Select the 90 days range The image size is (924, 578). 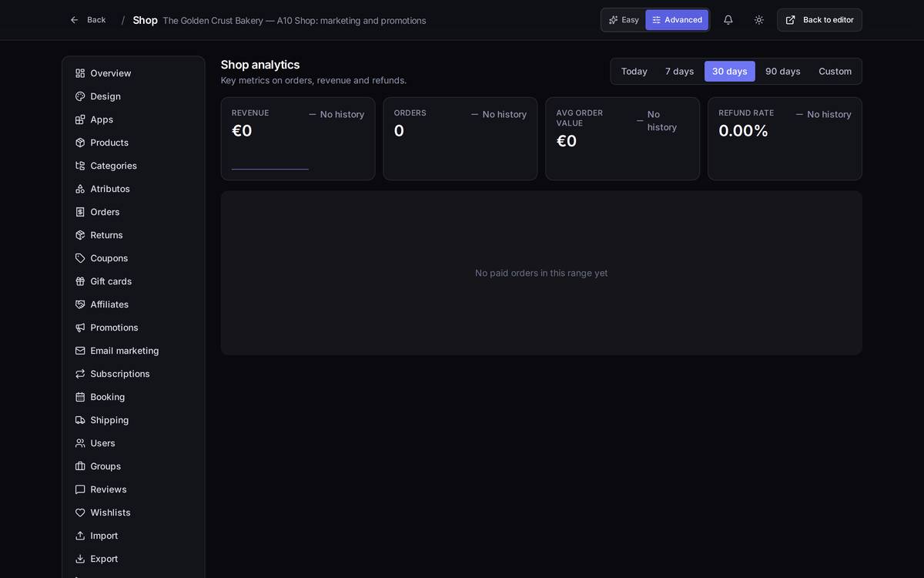[x=783, y=72]
